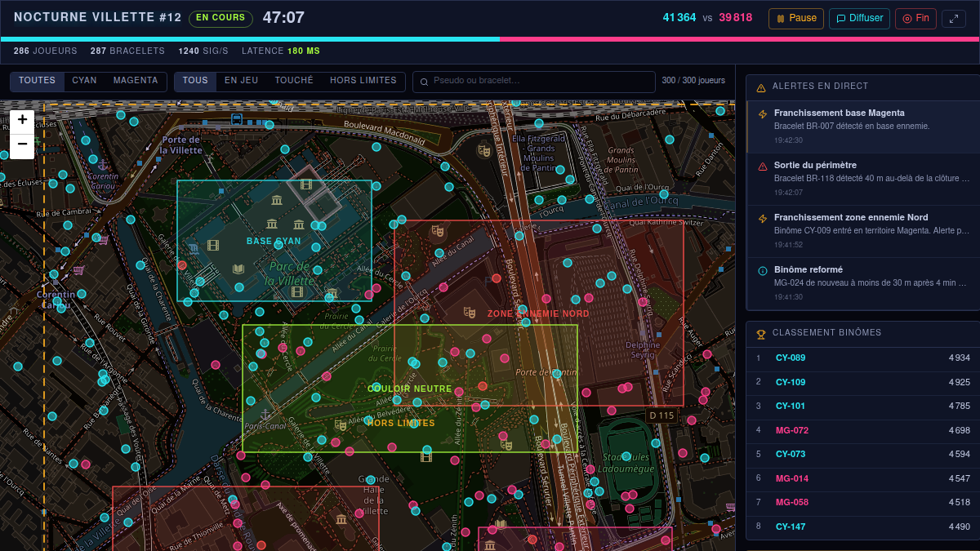Click the chat bubble icon in Diffuser
This screenshot has height=551, width=980.
pos(840,18)
